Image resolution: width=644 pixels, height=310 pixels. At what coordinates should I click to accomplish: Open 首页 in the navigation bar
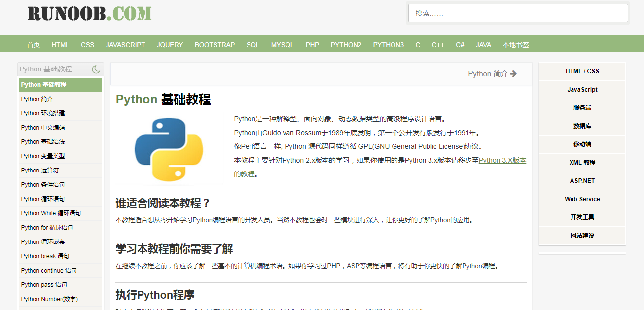[x=33, y=45]
